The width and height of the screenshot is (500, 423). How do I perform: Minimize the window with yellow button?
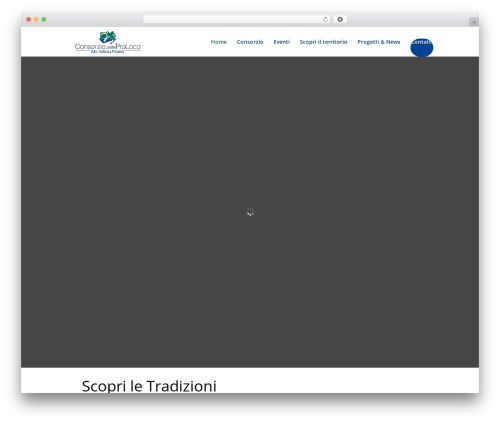click(36, 19)
